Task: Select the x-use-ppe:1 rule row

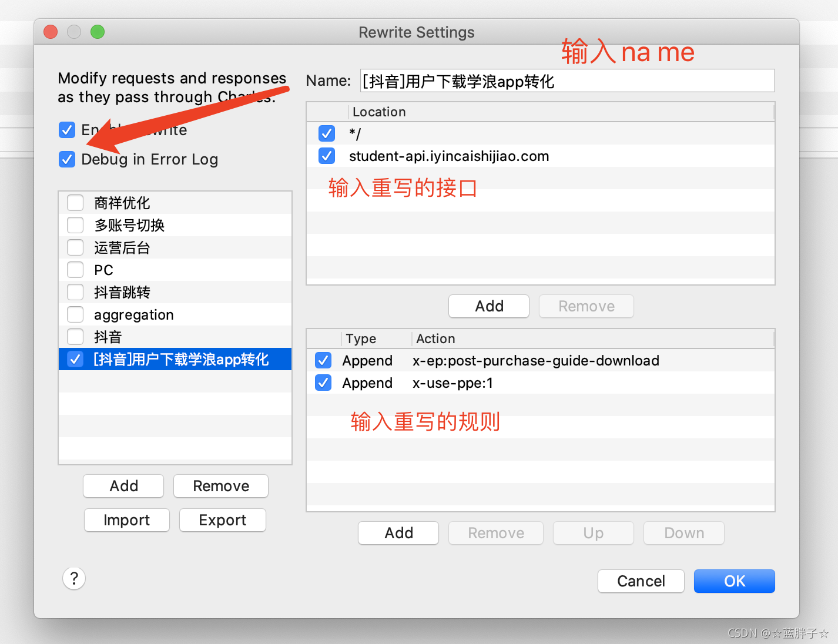Action: point(541,383)
